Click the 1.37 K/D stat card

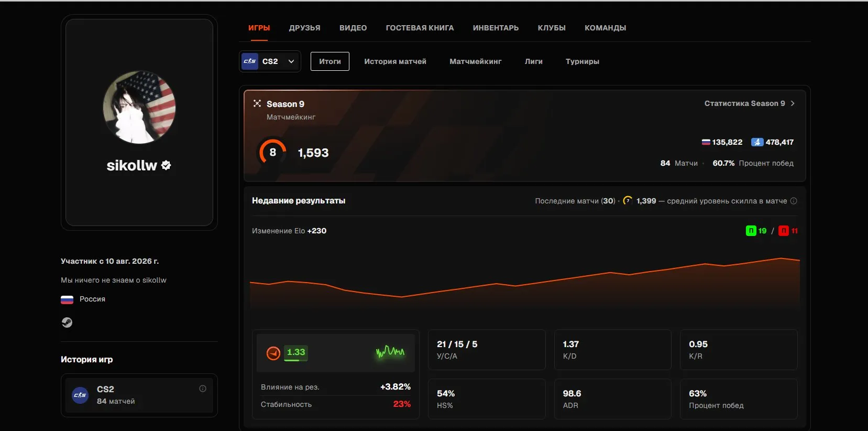pyautogui.click(x=613, y=350)
